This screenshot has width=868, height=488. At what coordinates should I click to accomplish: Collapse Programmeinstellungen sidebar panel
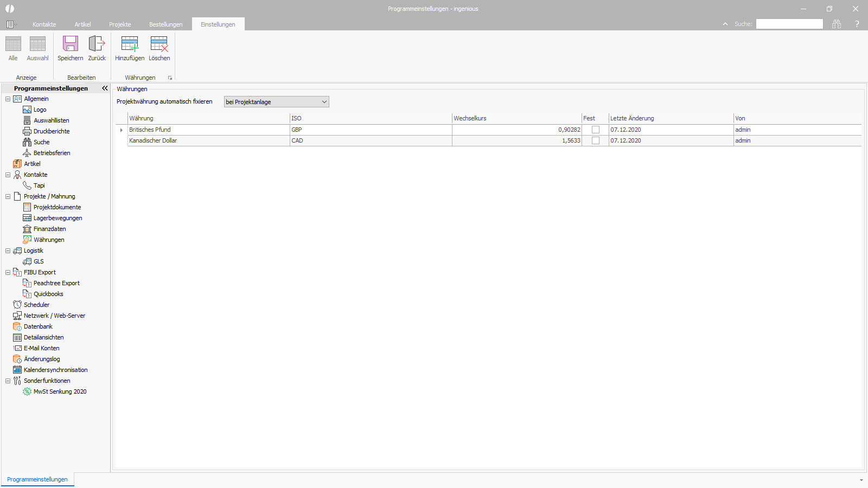click(105, 88)
